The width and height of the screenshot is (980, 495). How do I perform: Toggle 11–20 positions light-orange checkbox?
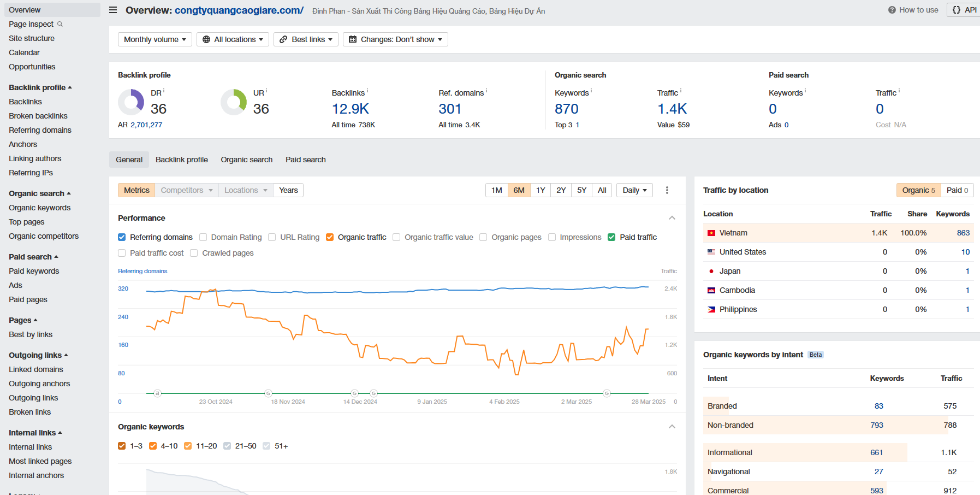point(188,446)
